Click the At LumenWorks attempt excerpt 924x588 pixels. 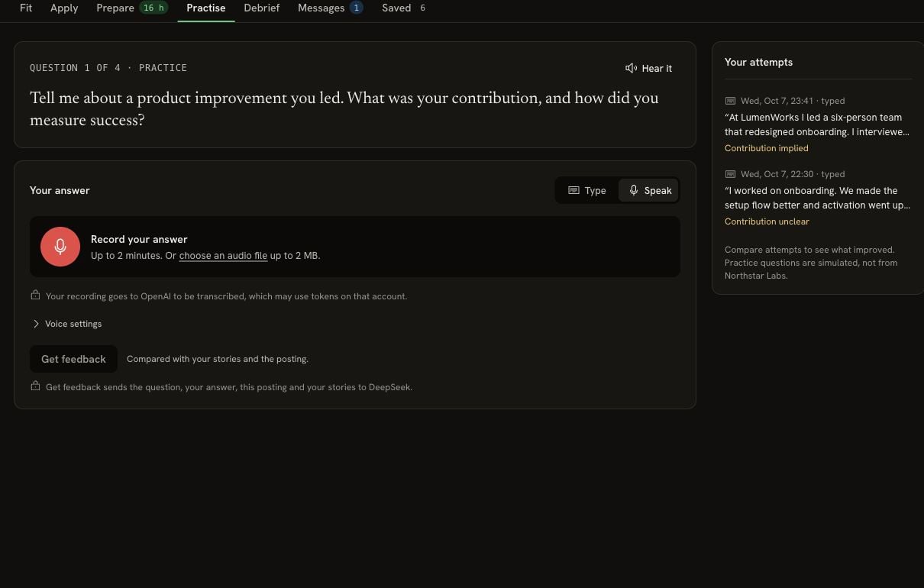click(x=817, y=124)
